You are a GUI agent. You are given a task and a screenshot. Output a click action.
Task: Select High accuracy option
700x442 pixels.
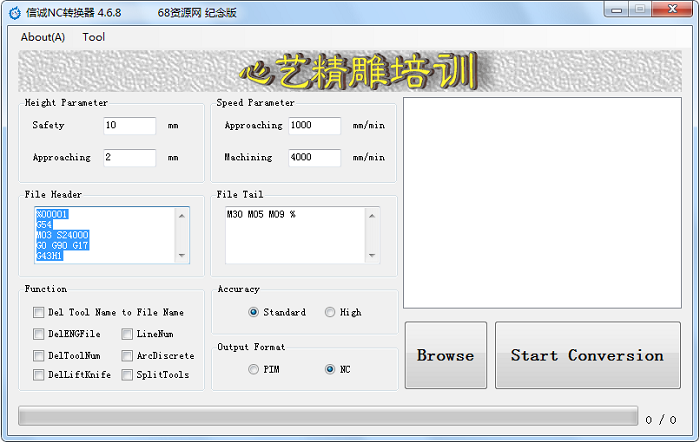[330, 313]
